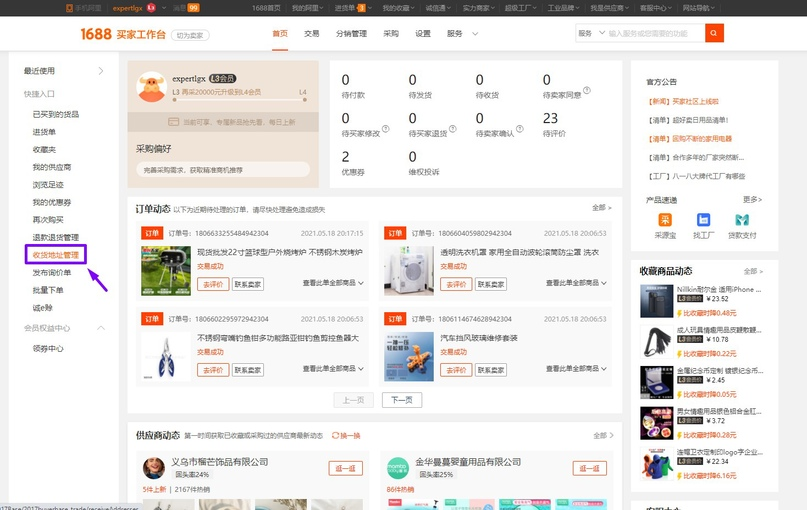
Task: Expand 查看此单全部商品 for the BBQ grill order
Action: [x=333, y=283]
